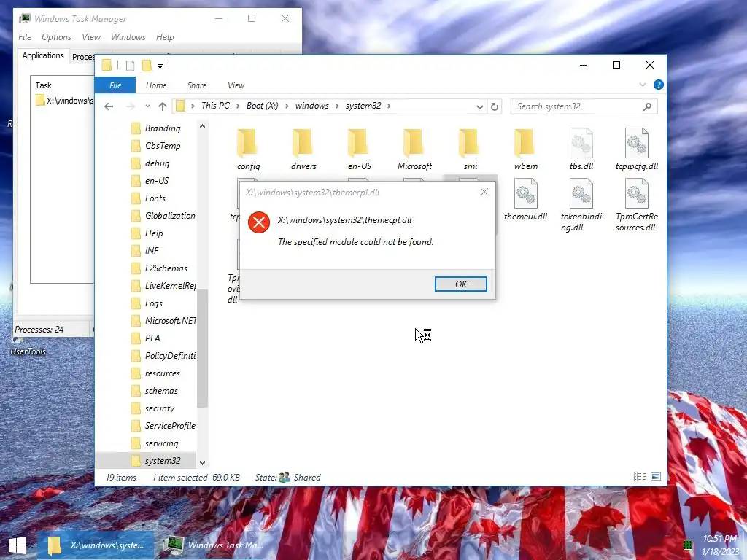Click the Windows Start button
The height and width of the screenshot is (560, 747).
coord(18,545)
